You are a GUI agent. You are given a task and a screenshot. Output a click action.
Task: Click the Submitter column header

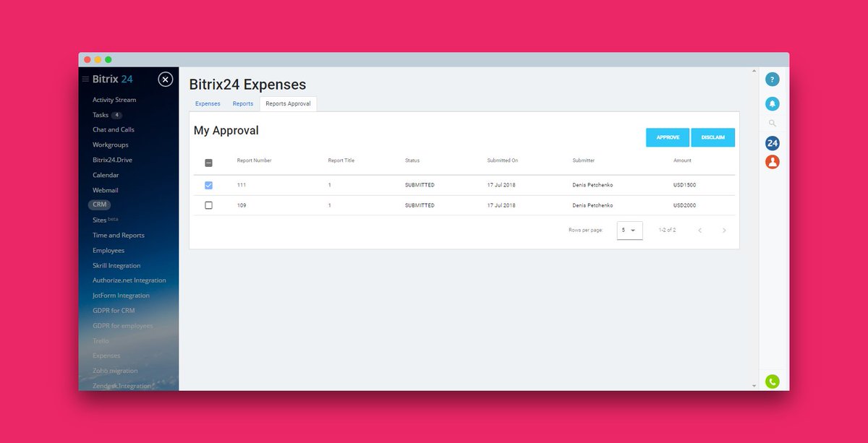click(584, 160)
